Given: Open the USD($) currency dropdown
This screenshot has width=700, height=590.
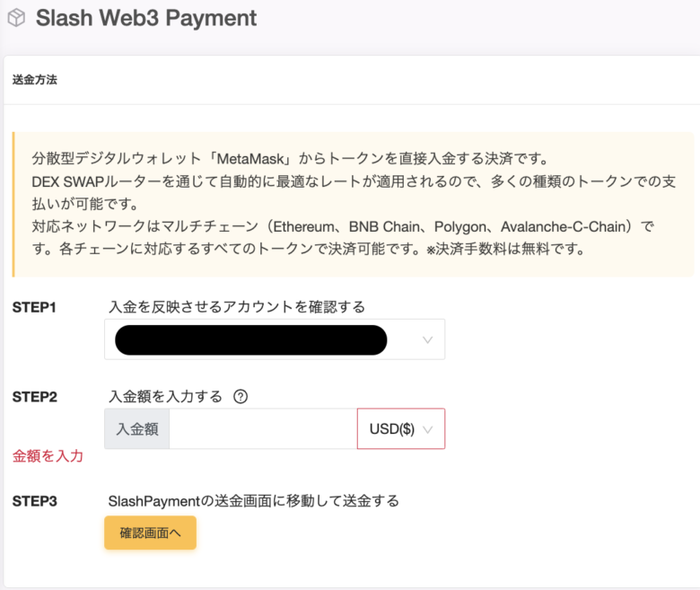Looking at the screenshot, I should 401,428.
